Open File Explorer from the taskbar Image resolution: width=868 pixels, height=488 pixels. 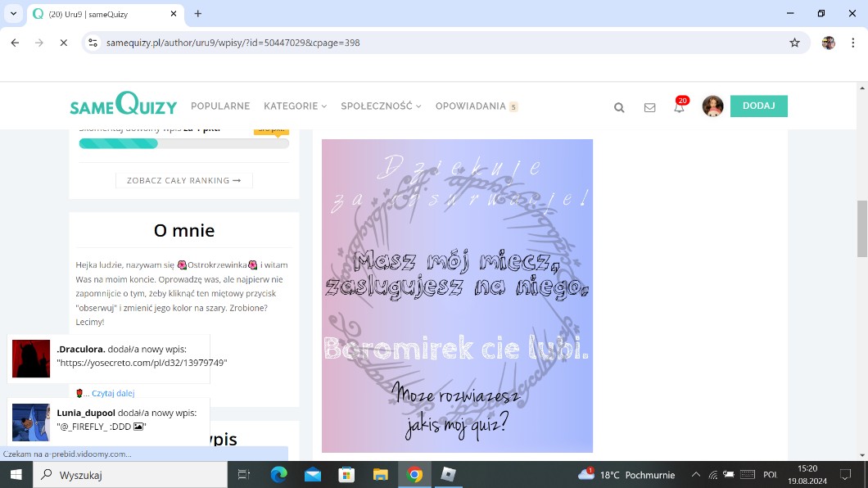coord(380,475)
